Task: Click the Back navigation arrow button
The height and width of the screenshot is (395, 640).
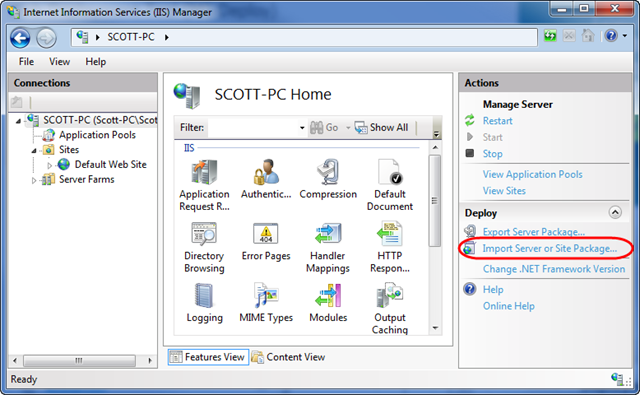Action: click(20, 38)
